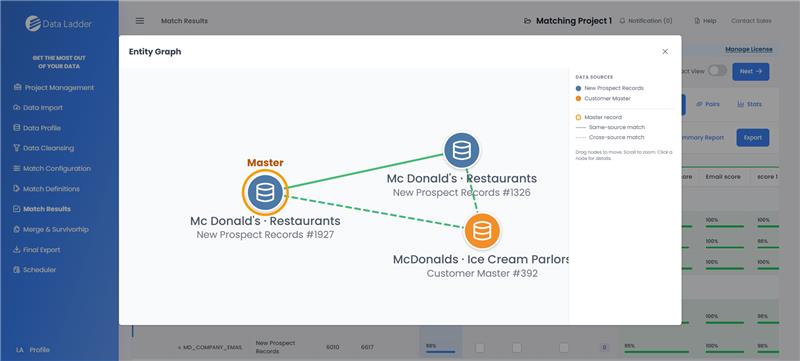Open the Data Profile section
Image resolution: width=800 pixels, height=361 pixels.
click(x=37, y=128)
